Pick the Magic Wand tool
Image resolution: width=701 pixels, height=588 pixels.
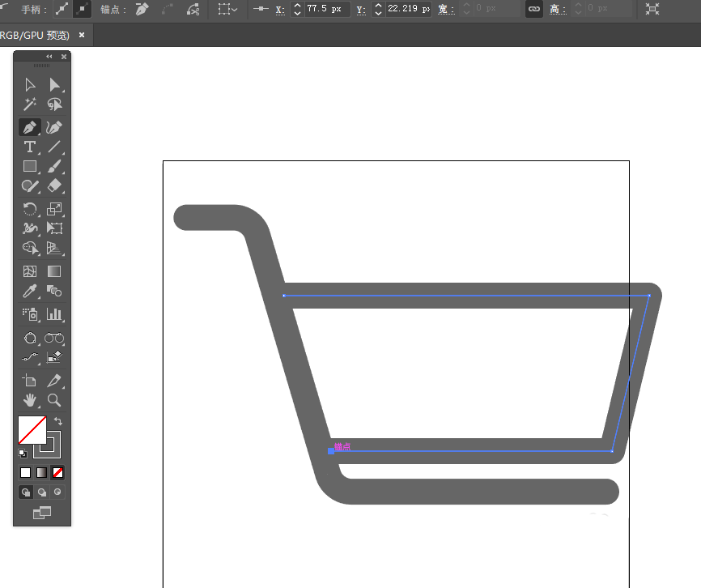(30, 104)
